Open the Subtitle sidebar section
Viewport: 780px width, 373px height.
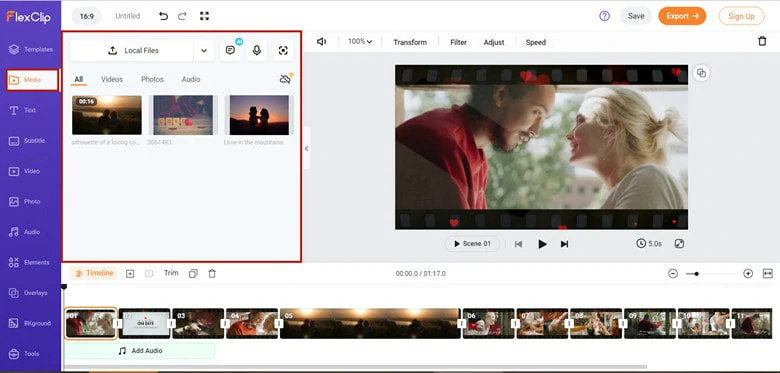coord(27,141)
